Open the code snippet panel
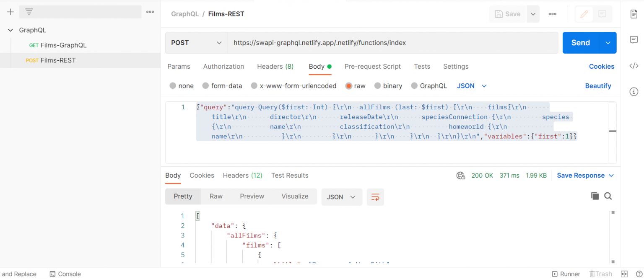644x279 pixels. tap(634, 65)
